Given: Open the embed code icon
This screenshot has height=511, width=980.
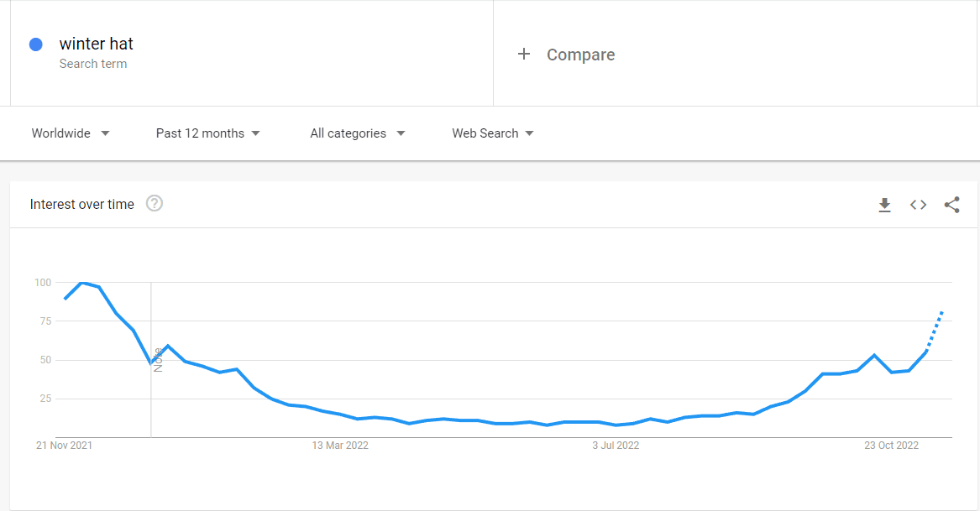Looking at the screenshot, I should point(918,205).
